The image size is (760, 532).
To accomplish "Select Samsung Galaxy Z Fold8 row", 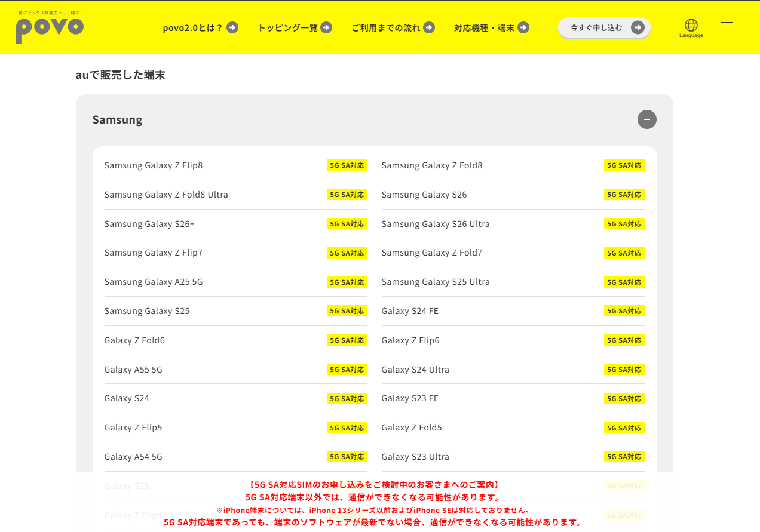I will pyautogui.click(x=513, y=165).
